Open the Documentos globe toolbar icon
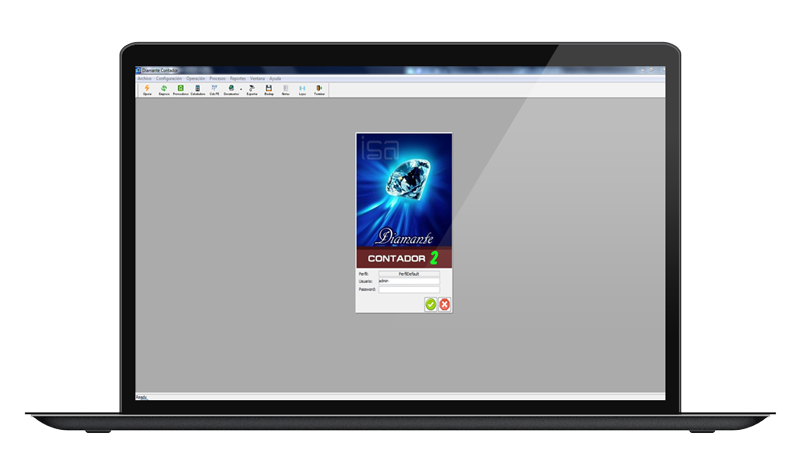800x456 pixels. pyautogui.click(x=231, y=90)
